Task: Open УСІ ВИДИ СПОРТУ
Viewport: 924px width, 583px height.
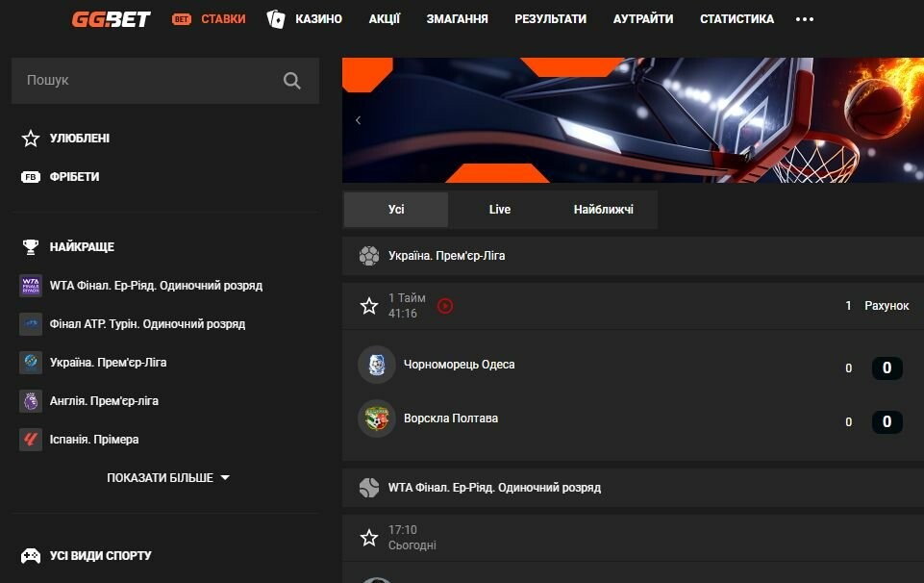Action: click(100, 556)
